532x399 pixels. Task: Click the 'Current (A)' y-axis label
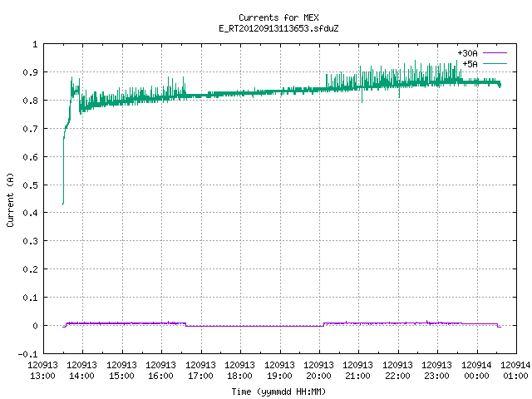pos(10,199)
